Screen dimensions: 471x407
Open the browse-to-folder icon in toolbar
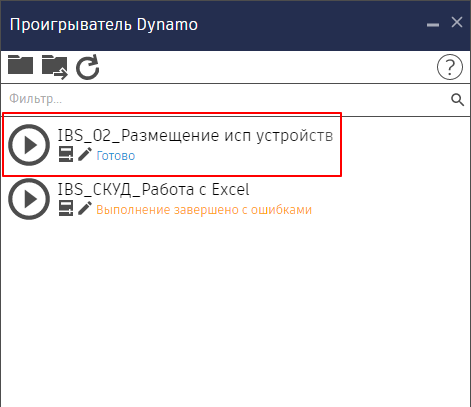coord(20,65)
